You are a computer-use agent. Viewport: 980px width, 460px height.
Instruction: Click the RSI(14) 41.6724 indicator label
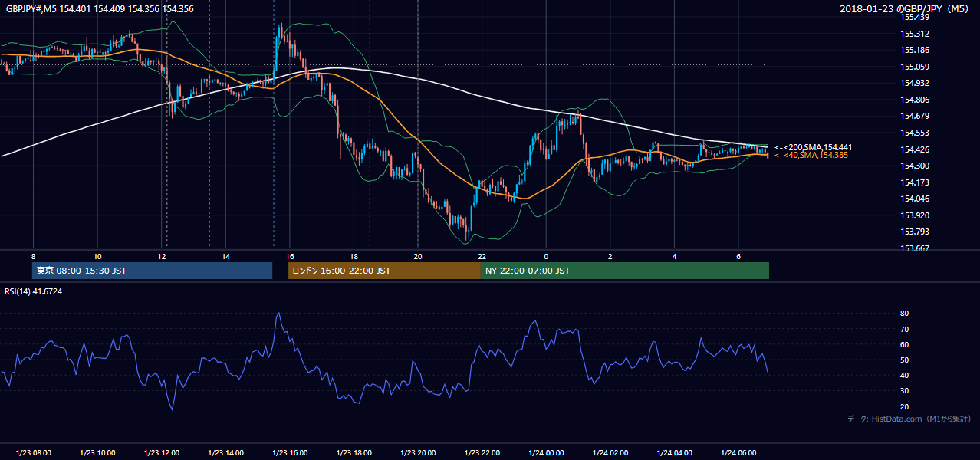(x=34, y=291)
